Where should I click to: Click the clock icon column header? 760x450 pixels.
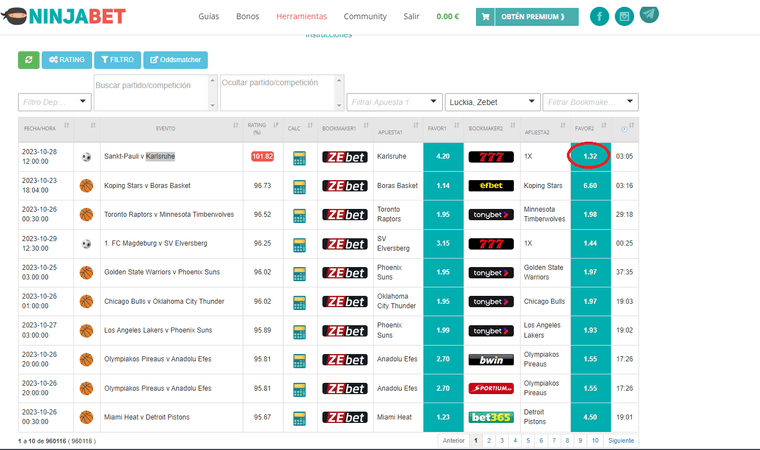click(624, 129)
